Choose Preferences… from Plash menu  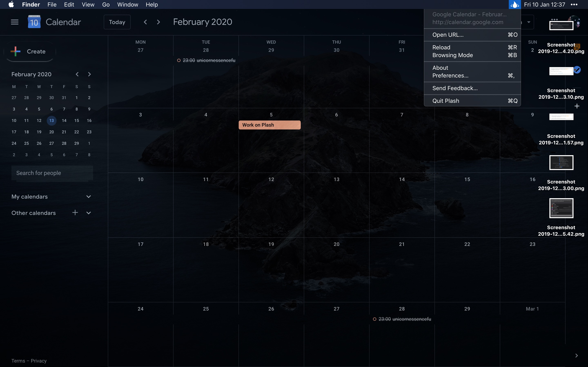(x=450, y=75)
